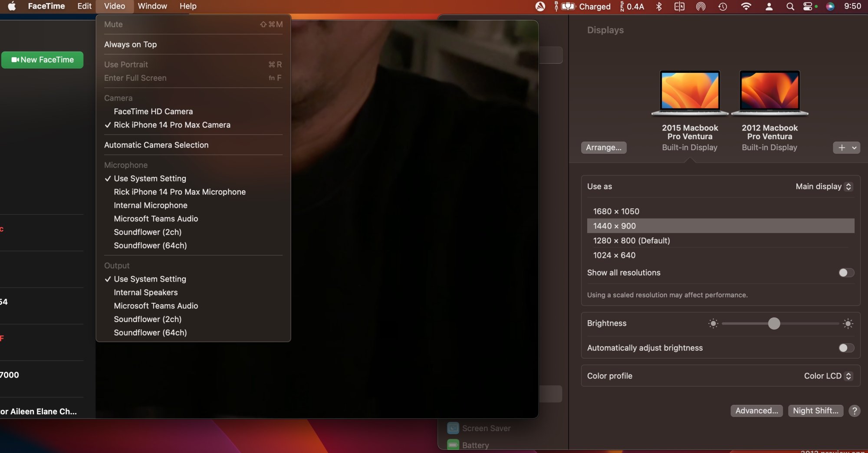This screenshot has height=453, width=868.
Task: Open the Color profile Color LCD dropdown
Action: pos(828,376)
